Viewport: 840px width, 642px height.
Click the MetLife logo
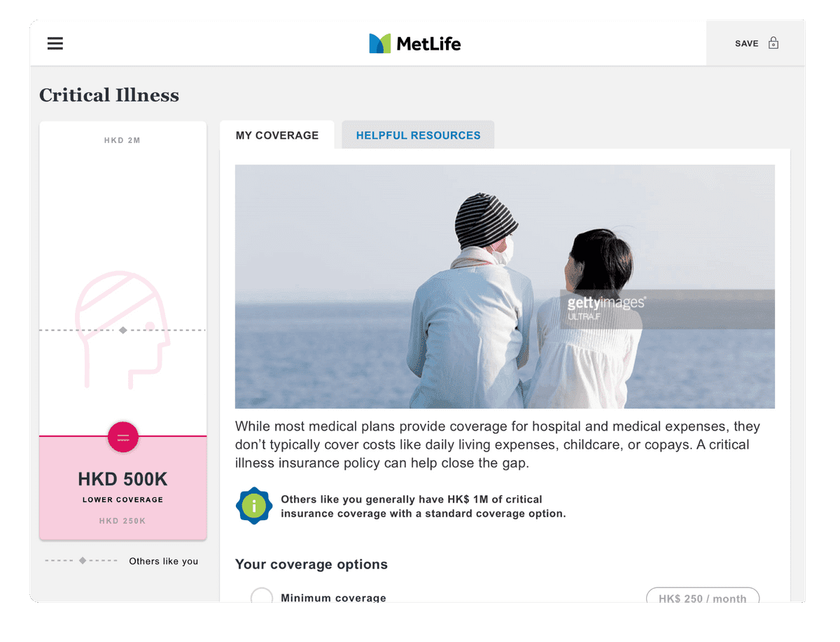[414, 43]
